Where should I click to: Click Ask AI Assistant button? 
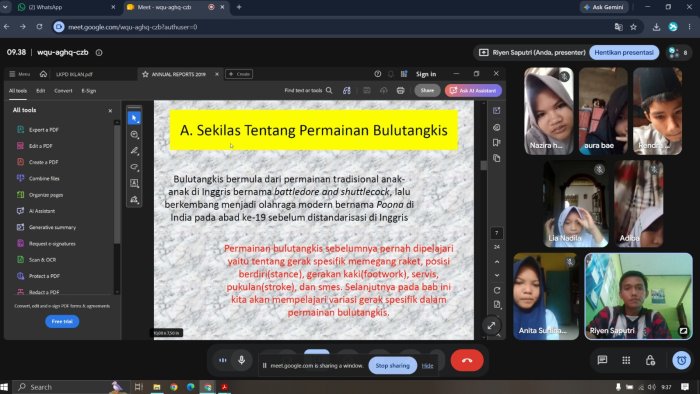[473, 91]
